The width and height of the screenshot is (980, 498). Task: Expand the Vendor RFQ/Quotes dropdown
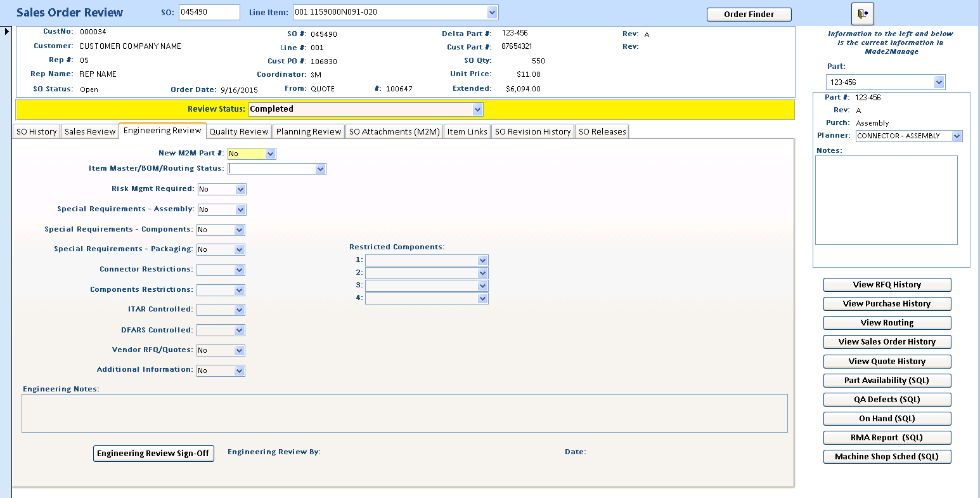click(x=240, y=350)
